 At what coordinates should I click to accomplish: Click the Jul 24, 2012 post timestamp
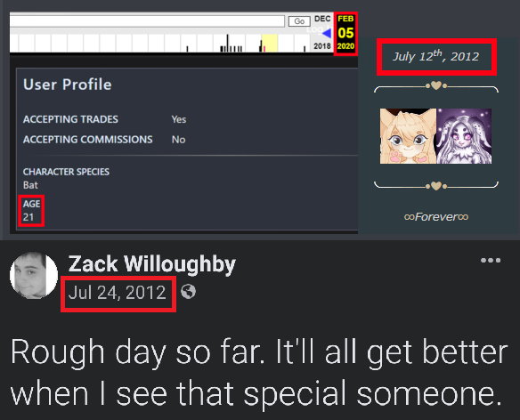pos(117,293)
